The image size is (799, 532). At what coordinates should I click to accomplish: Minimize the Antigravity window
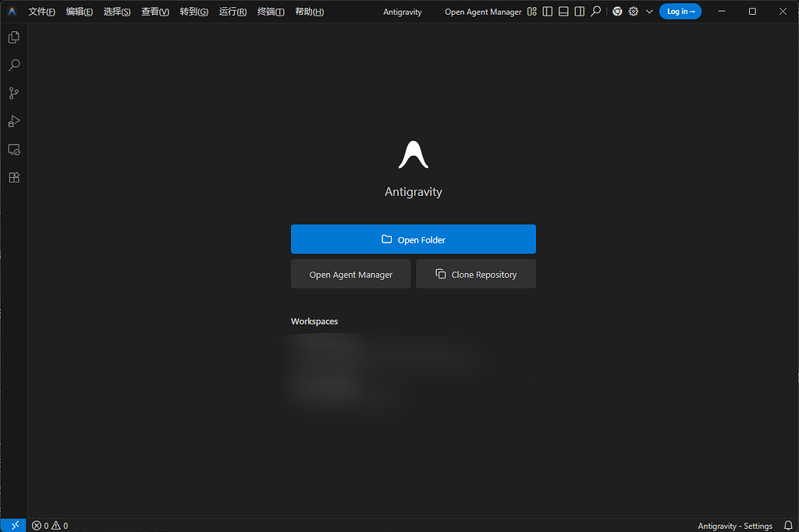click(722, 11)
